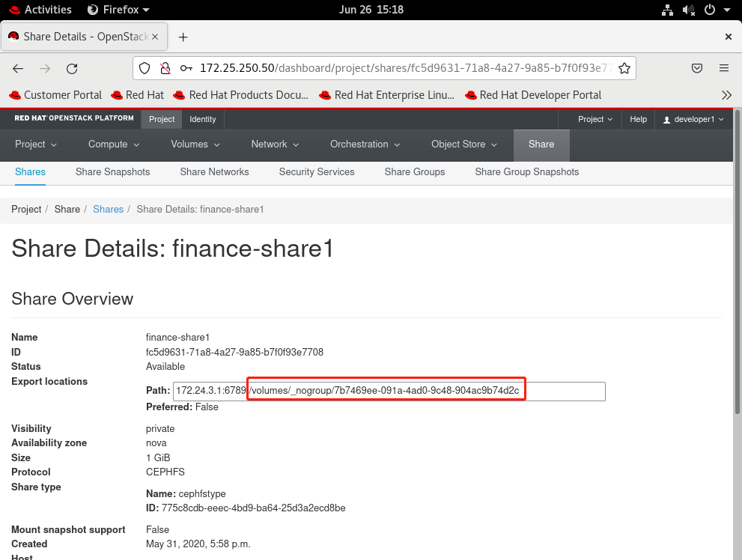
Task: Click the system volume icon
Action: 688,10
